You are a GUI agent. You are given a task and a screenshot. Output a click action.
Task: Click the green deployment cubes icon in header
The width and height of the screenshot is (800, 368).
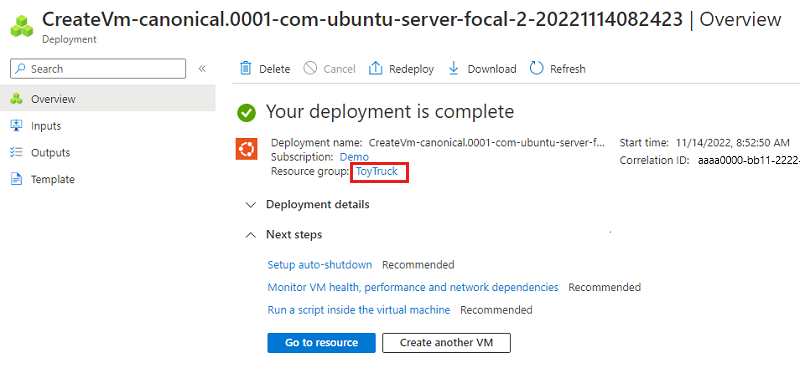22,25
